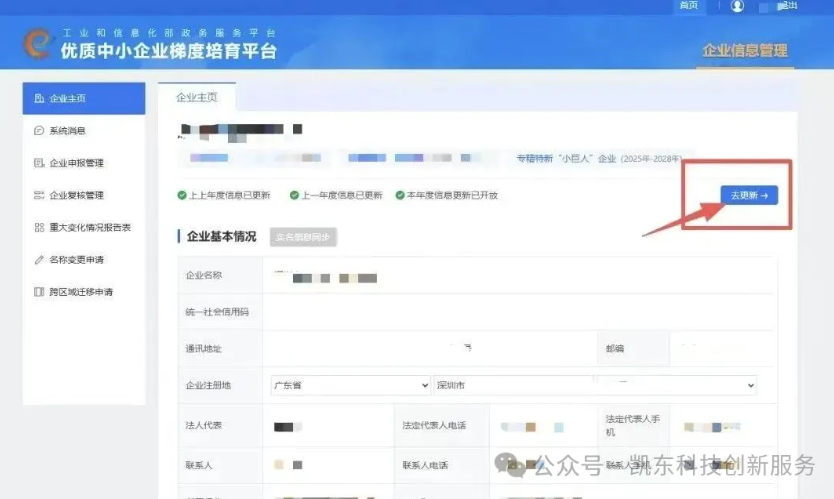Viewport: 834px width, 499px height.
Task: Click the 重大变化情况报告表 grid icon
Action: pyautogui.click(x=39, y=228)
